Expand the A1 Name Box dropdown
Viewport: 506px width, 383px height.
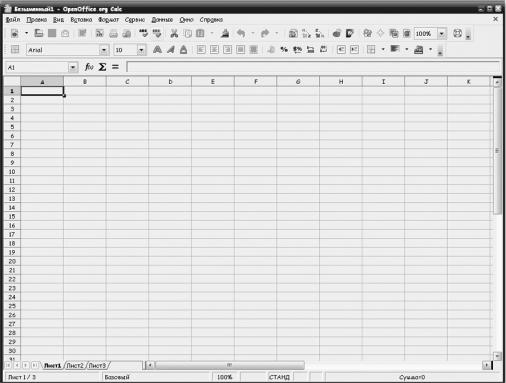(x=73, y=67)
